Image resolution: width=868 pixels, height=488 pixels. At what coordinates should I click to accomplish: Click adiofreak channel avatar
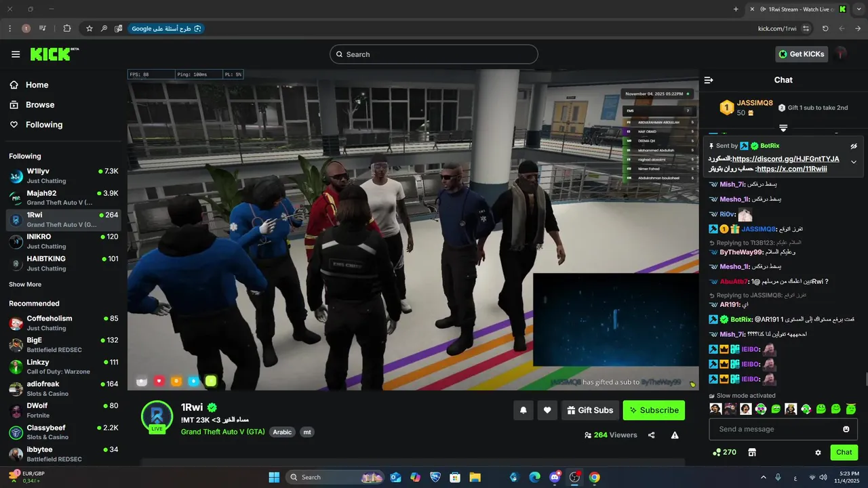click(x=16, y=388)
